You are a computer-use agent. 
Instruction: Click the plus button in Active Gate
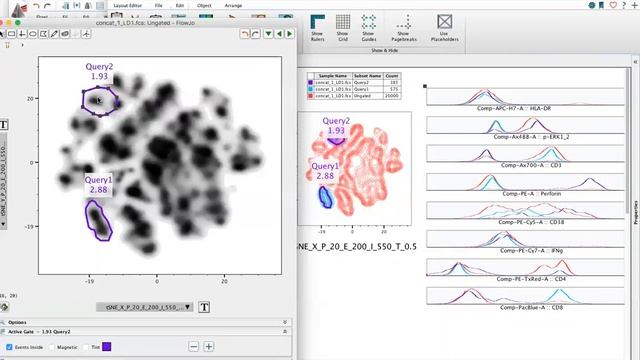pos(209,347)
